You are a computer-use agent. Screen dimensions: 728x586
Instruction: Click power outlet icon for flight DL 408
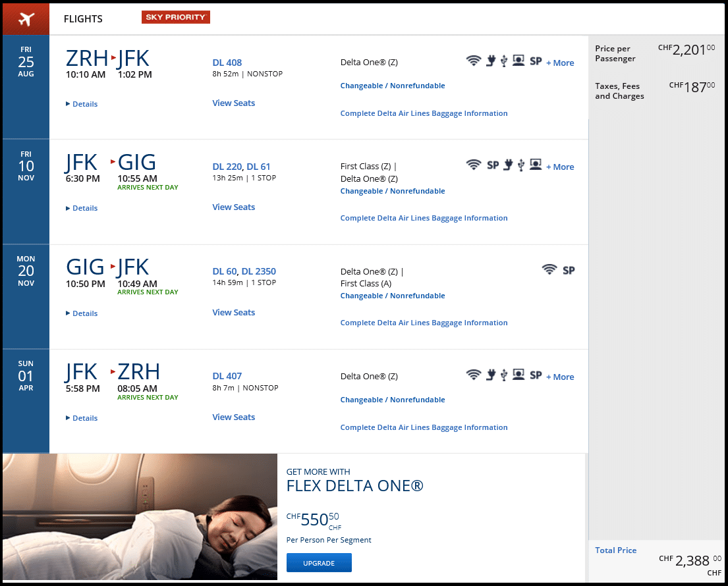point(491,61)
